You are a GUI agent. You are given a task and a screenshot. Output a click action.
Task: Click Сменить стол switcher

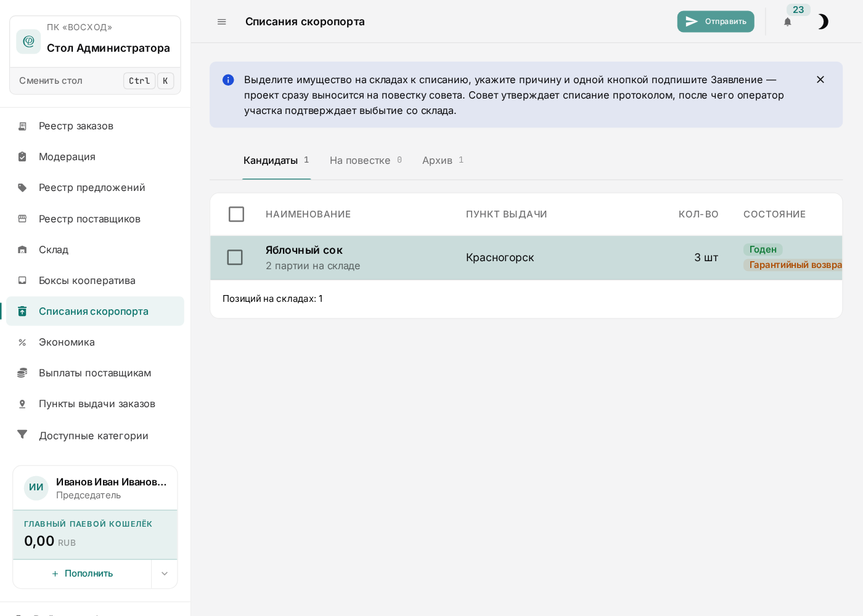pyautogui.click(x=96, y=81)
